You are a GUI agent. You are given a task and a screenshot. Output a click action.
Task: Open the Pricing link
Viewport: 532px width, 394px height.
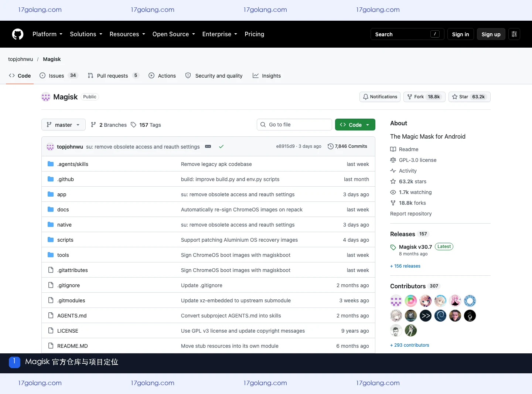[x=254, y=34]
